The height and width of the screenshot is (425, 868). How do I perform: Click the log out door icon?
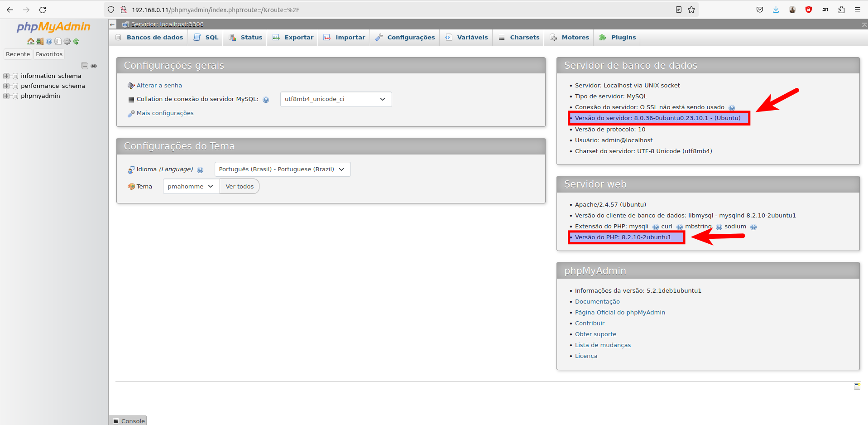[40, 41]
